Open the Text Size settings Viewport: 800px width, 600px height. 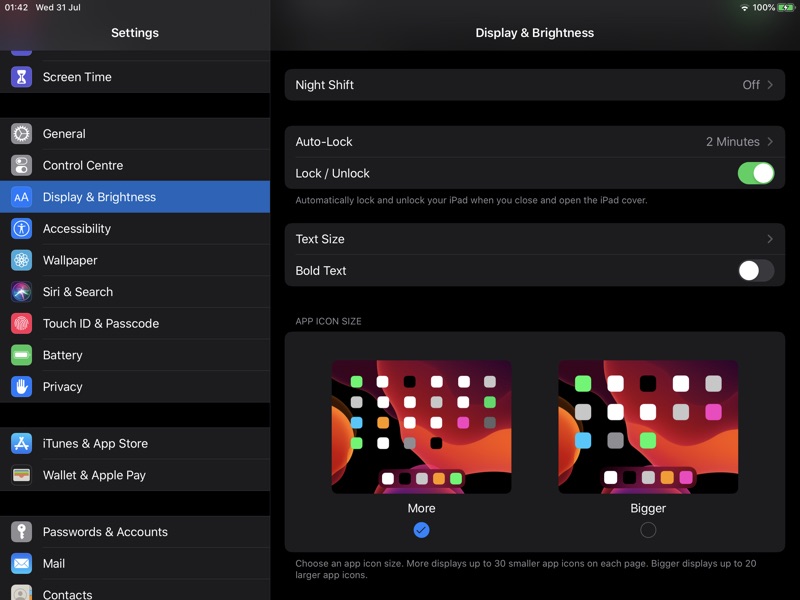click(535, 239)
